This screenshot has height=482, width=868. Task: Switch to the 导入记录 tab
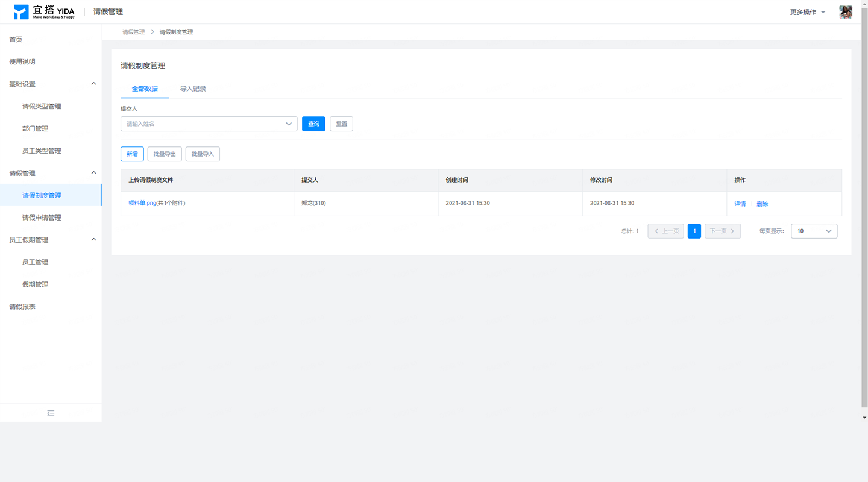193,89
